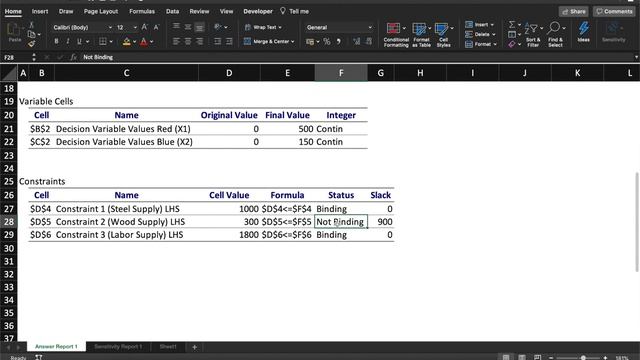Increase font size with larger A icon
Viewport: 640px width, 360px height.
(144, 27)
